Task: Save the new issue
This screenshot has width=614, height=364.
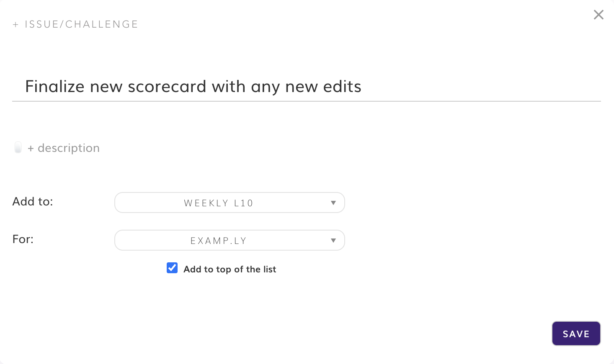Action: (576, 333)
